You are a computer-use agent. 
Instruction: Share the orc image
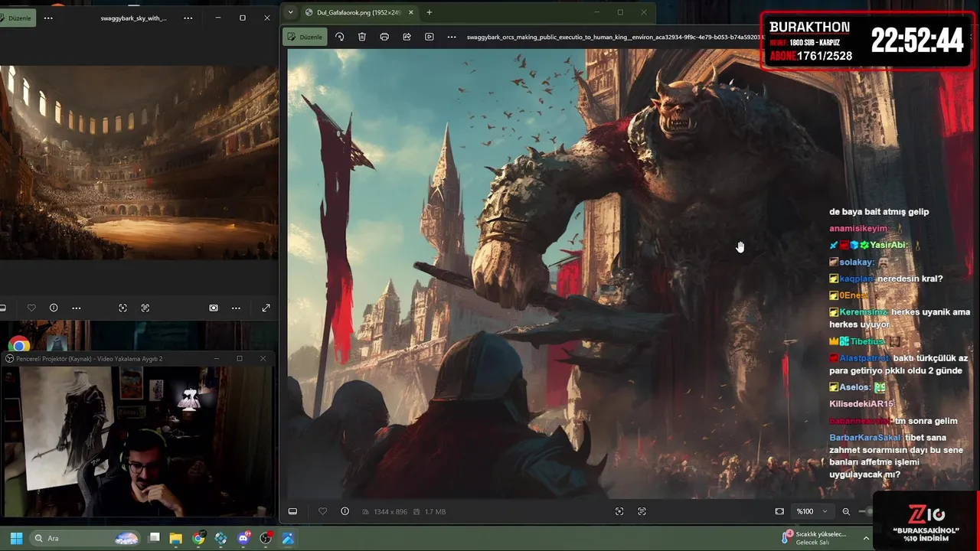[407, 37]
